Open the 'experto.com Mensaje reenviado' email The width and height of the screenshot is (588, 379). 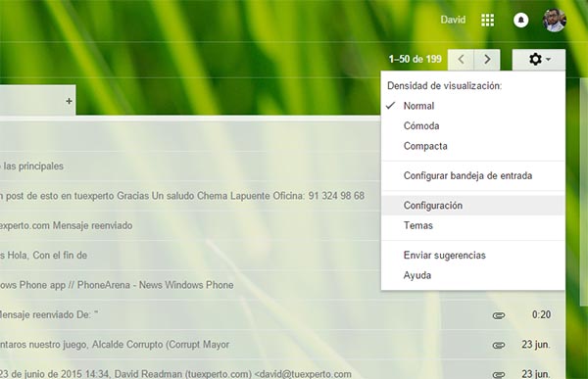[190, 225]
